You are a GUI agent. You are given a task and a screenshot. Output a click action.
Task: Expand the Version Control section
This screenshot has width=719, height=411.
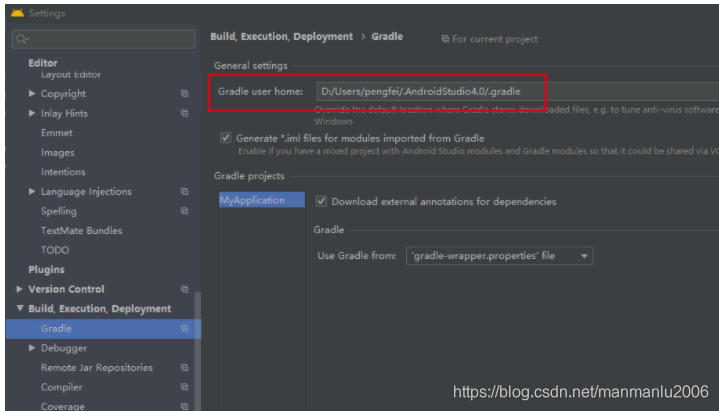pos(20,289)
